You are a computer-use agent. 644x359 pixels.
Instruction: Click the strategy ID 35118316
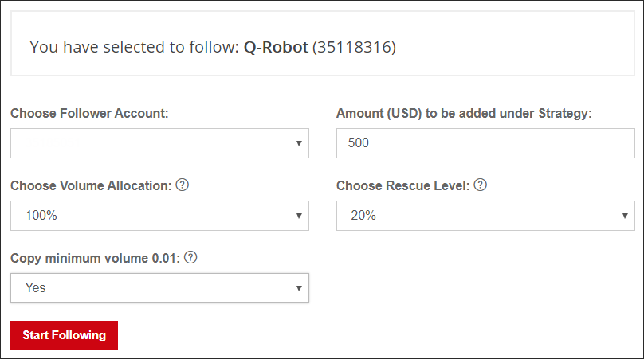point(354,47)
